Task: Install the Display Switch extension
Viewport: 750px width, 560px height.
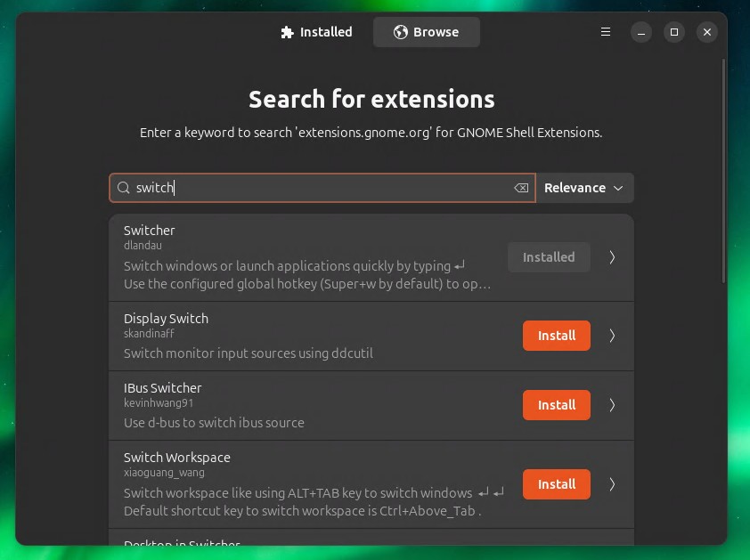Action: 557,336
